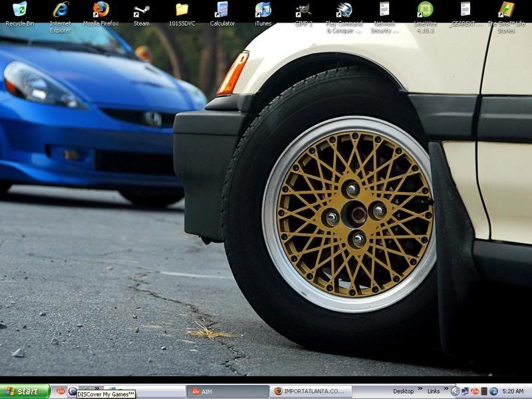Select the Steam desktop shortcut
The width and height of the screenshot is (532, 399).
[141, 10]
